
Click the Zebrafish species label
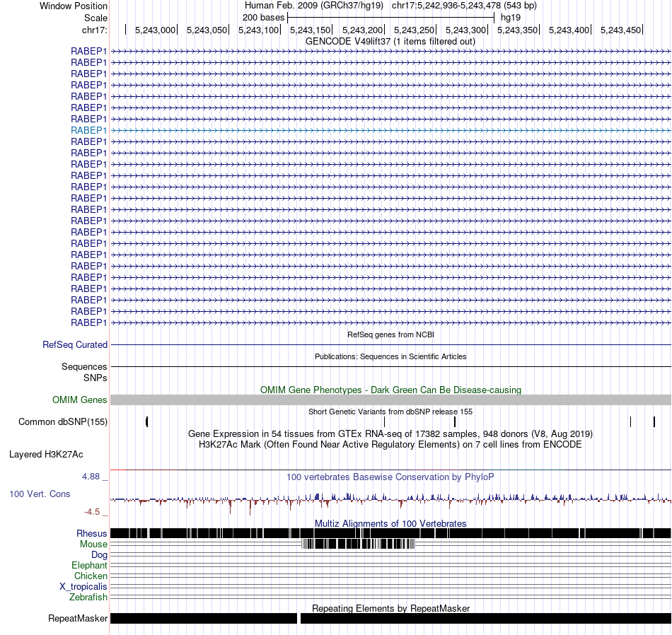pyautogui.click(x=88, y=597)
